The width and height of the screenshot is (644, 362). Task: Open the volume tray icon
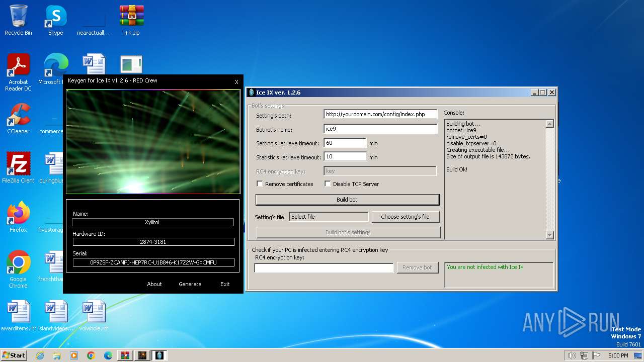tap(572, 355)
